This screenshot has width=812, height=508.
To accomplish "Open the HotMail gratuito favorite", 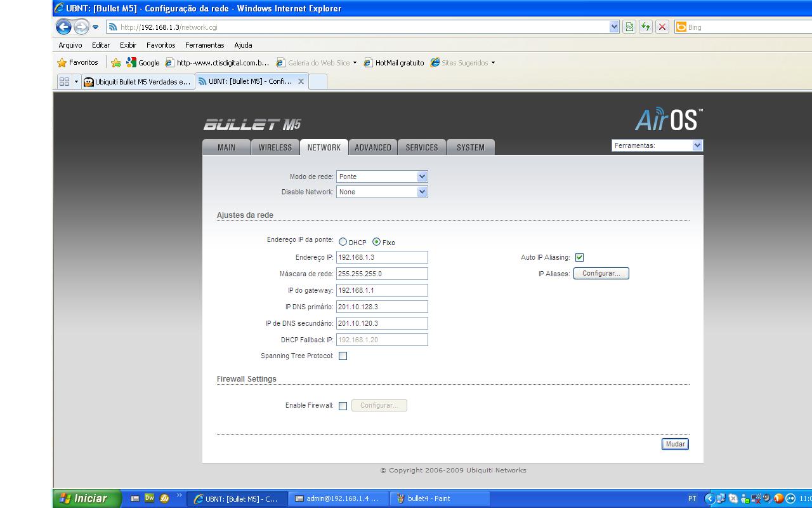I will (393, 62).
